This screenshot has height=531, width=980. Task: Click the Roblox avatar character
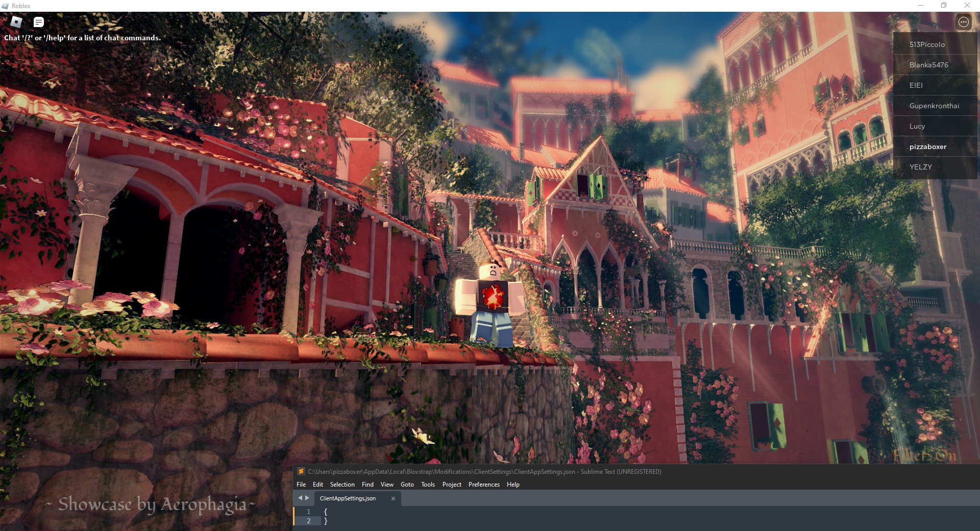pyautogui.click(x=490, y=302)
